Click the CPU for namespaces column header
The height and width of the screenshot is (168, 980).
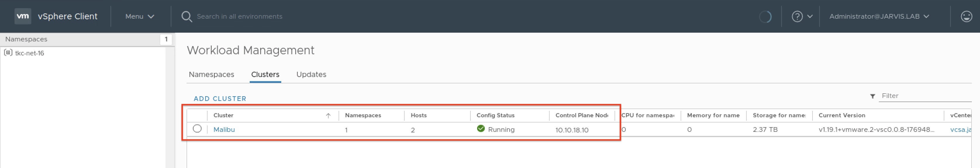(x=648, y=115)
